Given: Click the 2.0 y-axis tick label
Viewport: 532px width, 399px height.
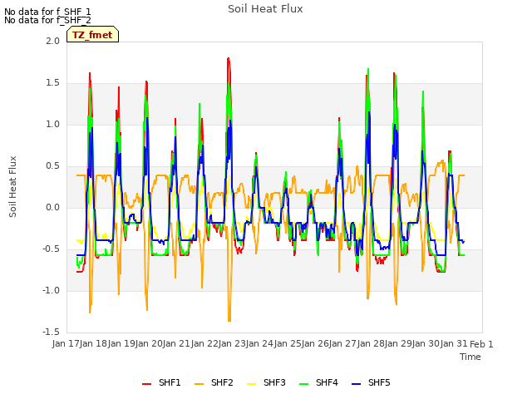Looking at the screenshot, I should [52, 41].
